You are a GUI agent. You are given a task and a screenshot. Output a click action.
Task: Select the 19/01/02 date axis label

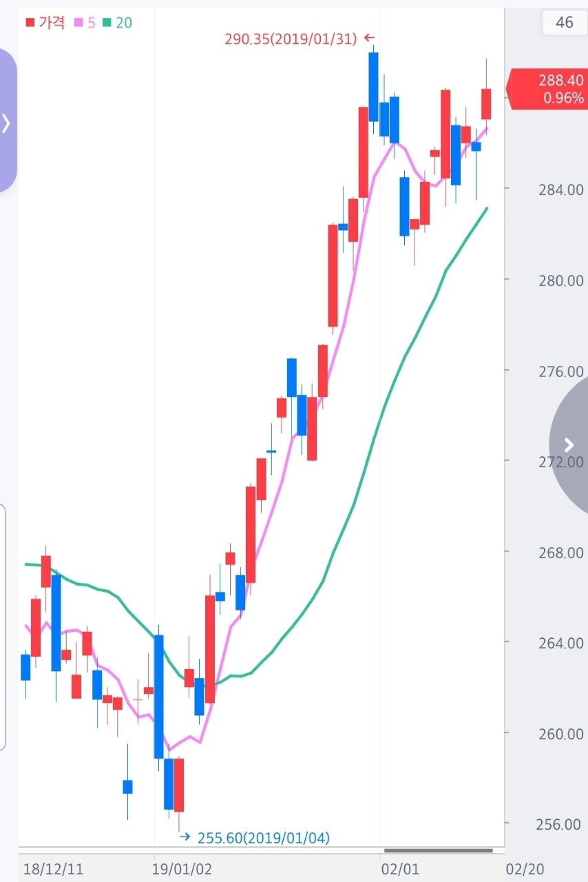point(182,869)
